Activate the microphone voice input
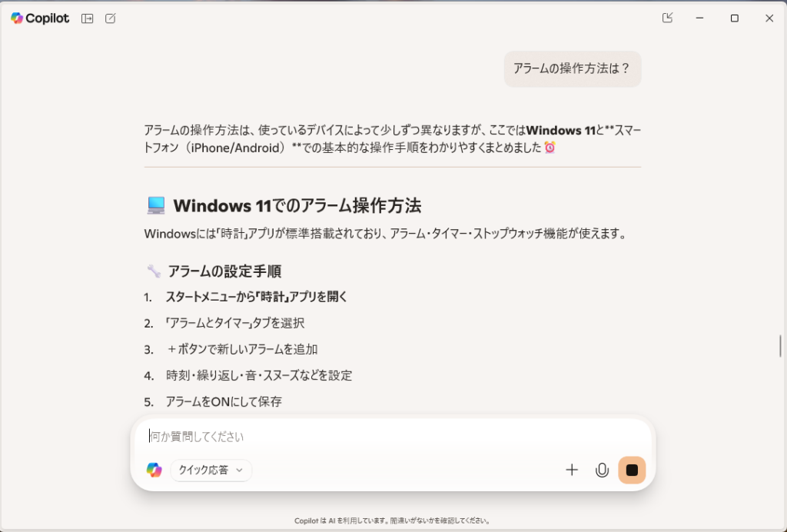The image size is (787, 532). point(602,470)
